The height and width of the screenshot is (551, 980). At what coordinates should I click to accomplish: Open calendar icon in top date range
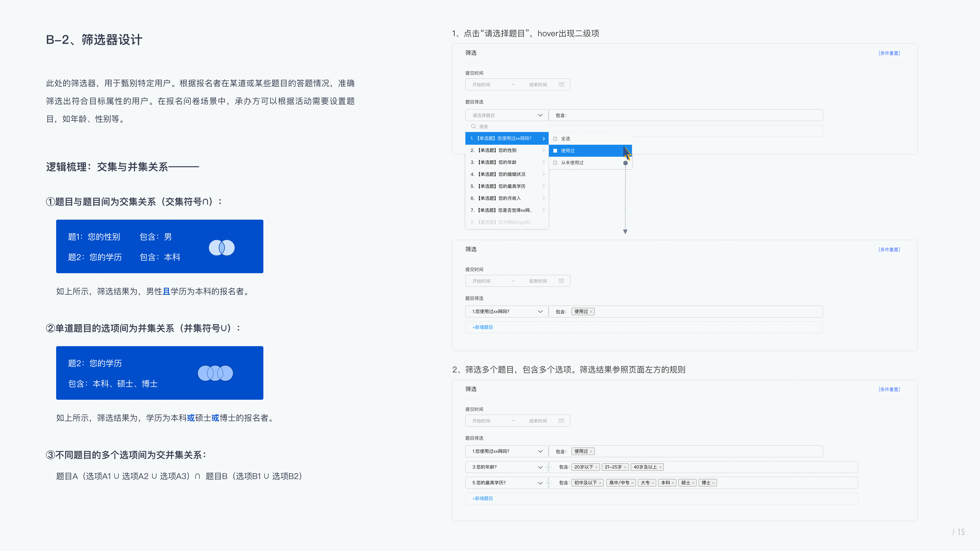(x=561, y=84)
